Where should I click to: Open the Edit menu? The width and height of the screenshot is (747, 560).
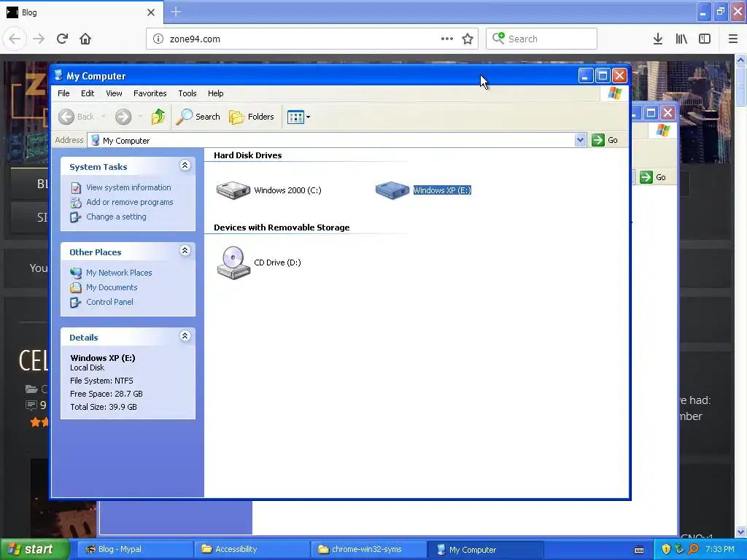click(88, 93)
